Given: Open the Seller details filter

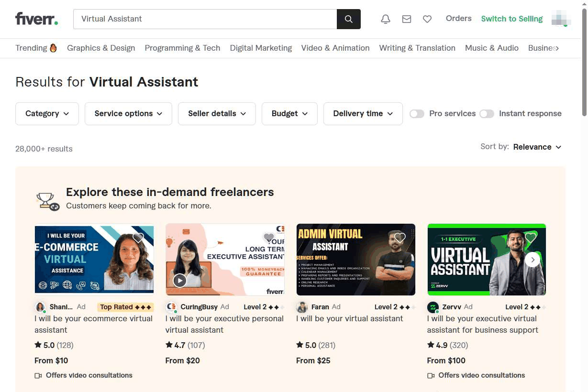Looking at the screenshot, I should [x=217, y=114].
